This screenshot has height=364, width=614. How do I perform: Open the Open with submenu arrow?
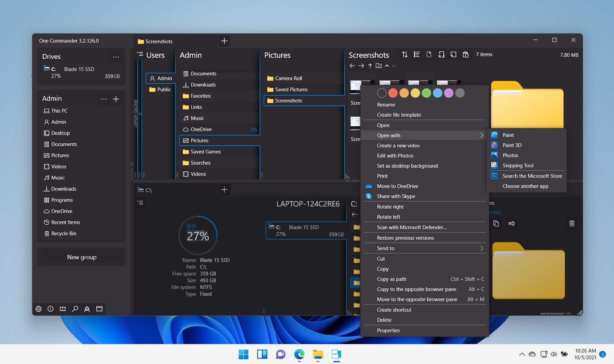pyautogui.click(x=481, y=135)
